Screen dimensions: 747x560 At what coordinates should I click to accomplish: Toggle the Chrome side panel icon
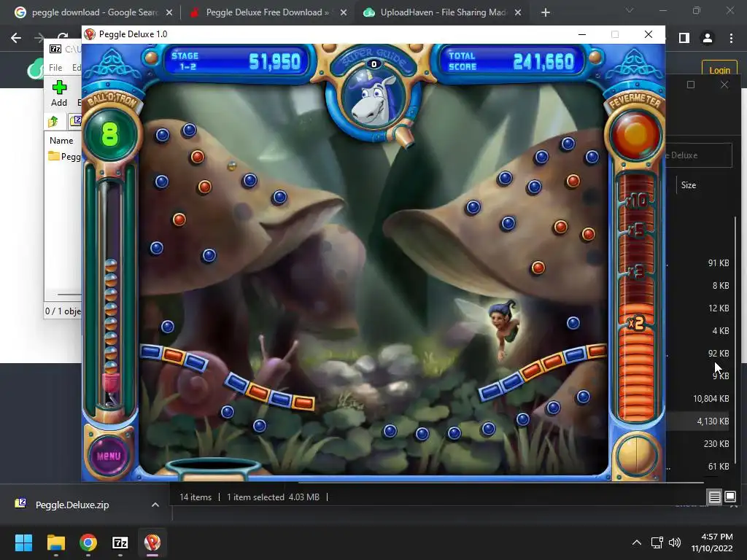click(x=684, y=38)
